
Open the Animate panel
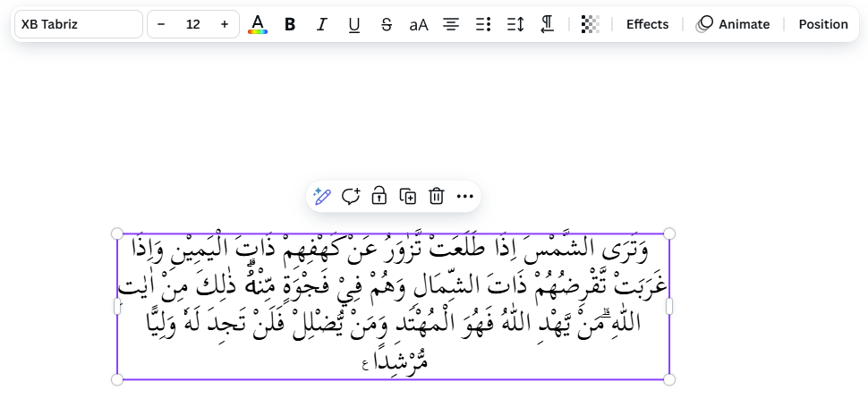pyautogui.click(x=733, y=24)
